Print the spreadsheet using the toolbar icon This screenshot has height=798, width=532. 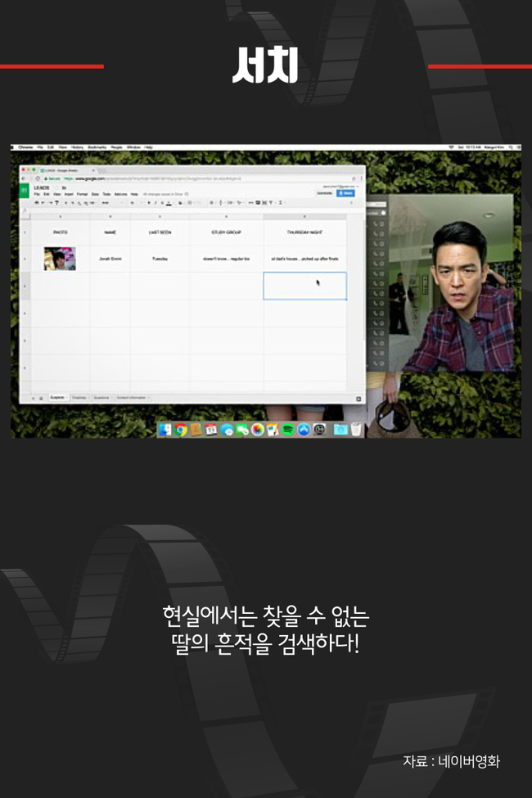coord(37,202)
